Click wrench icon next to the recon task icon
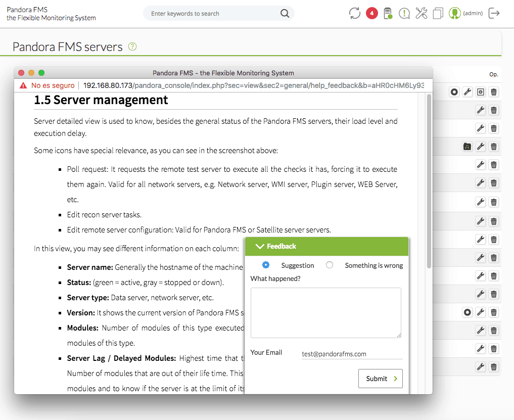 [x=481, y=147]
